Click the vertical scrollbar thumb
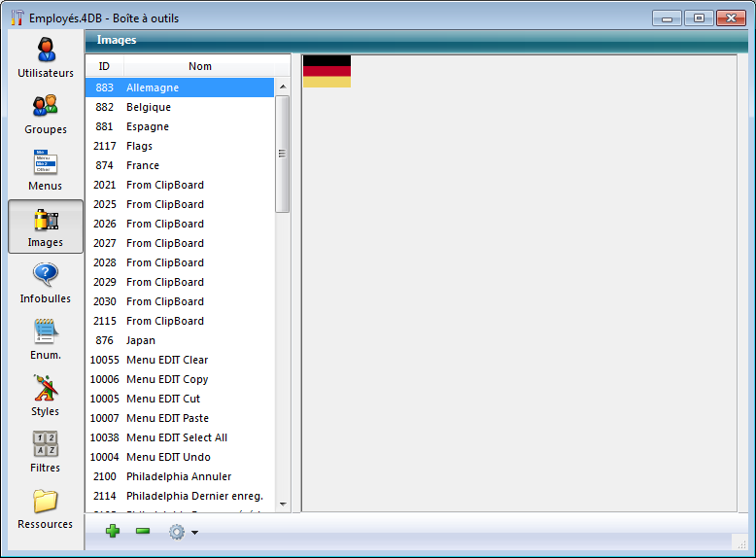The width and height of the screenshot is (756, 558). click(x=283, y=154)
